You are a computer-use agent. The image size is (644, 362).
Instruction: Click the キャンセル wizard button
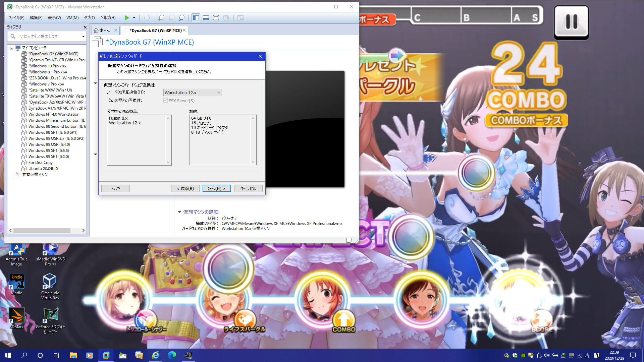[248, 188]
